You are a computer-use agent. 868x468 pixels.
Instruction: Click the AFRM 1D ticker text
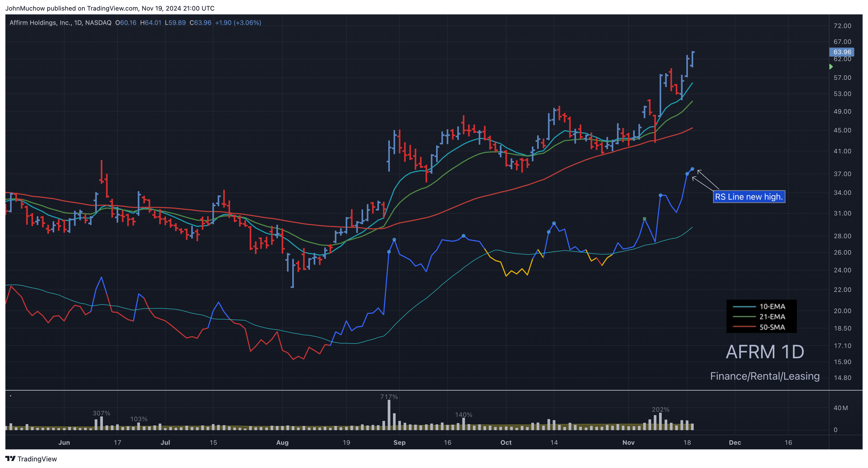coord(765,352)
